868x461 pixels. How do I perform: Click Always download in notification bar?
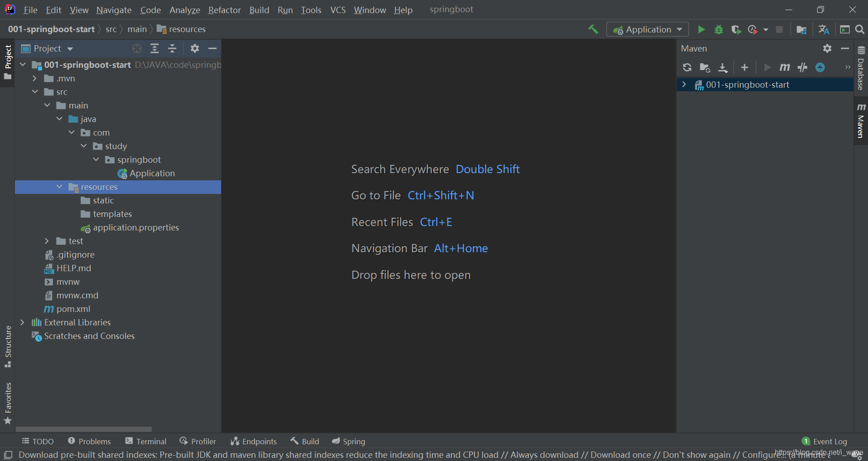pos(544,455)
